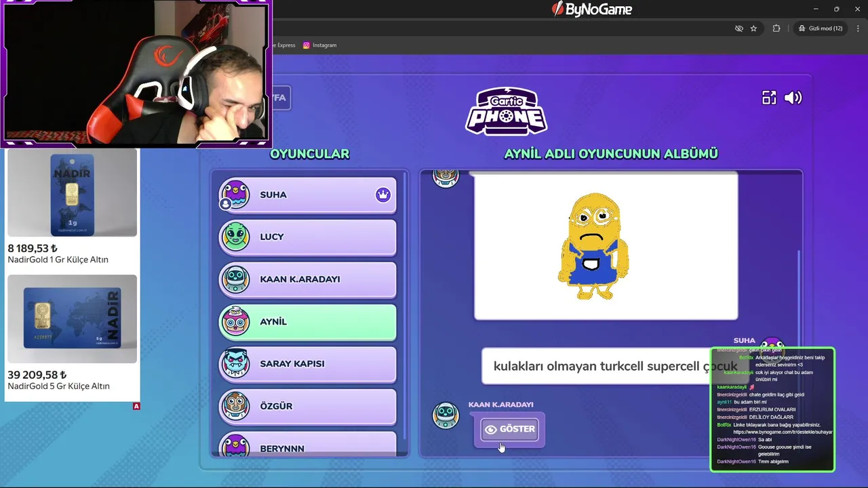Bookmark this page with star icon
Image resolution: width=868 pixels, height=488 pixels.
coord(753,28)
